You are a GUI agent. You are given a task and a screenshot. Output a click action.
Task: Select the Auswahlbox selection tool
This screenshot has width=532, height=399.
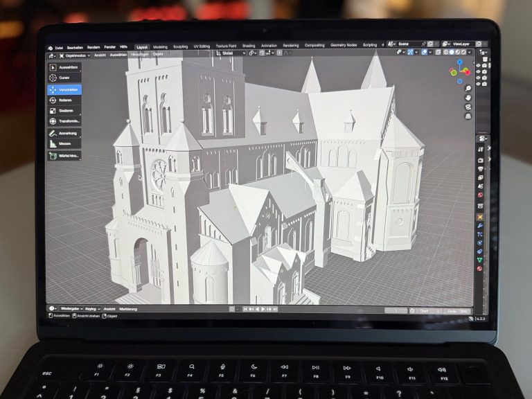pos(64,68)
